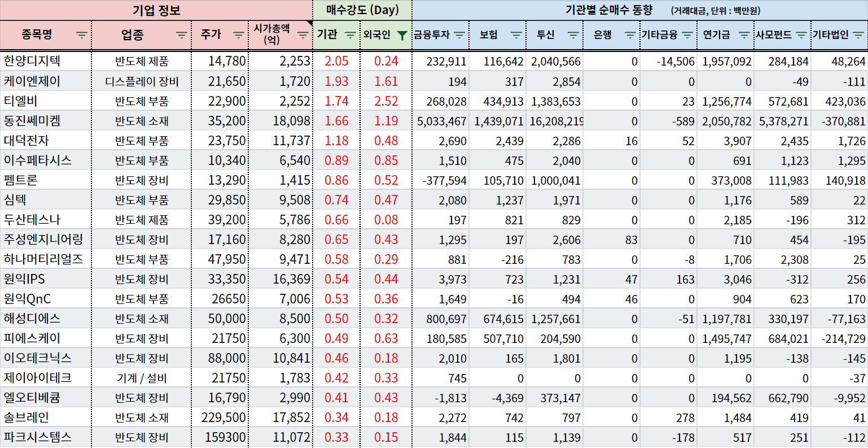Viewport: 868px width, 448px height.
Task: Open the 사모펀드 column filter dropdown
Action: click(801, 35)
